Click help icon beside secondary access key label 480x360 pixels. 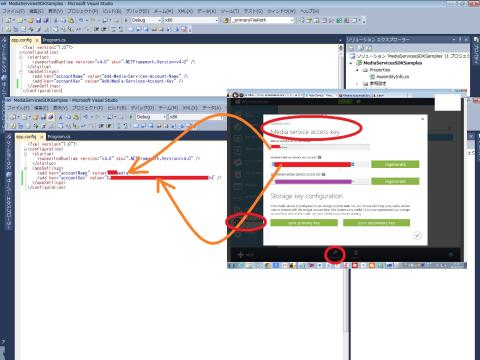tap(324, 174)
